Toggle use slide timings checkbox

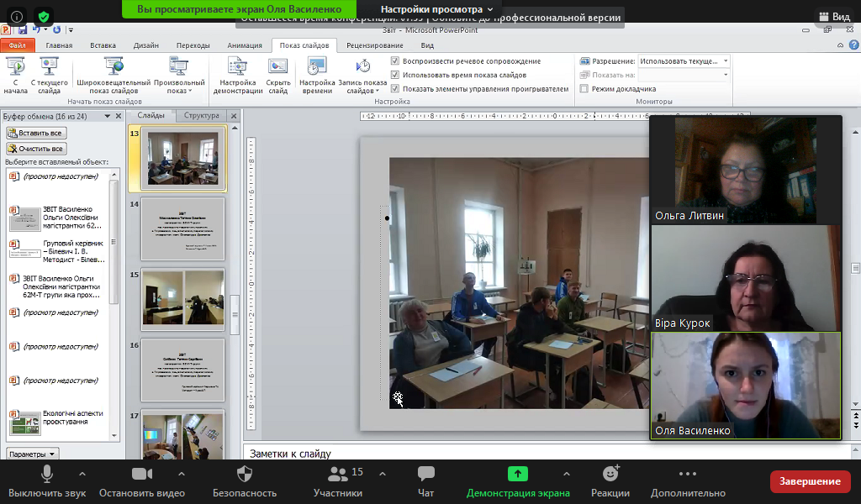coord(395,75)
